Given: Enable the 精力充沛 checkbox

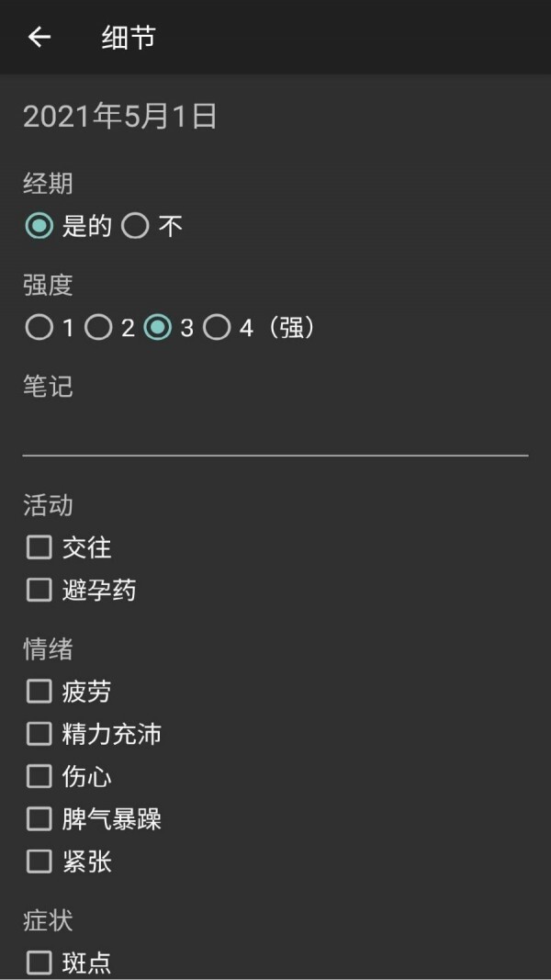Looking at the screenshot, I should (x=39, y=734).
